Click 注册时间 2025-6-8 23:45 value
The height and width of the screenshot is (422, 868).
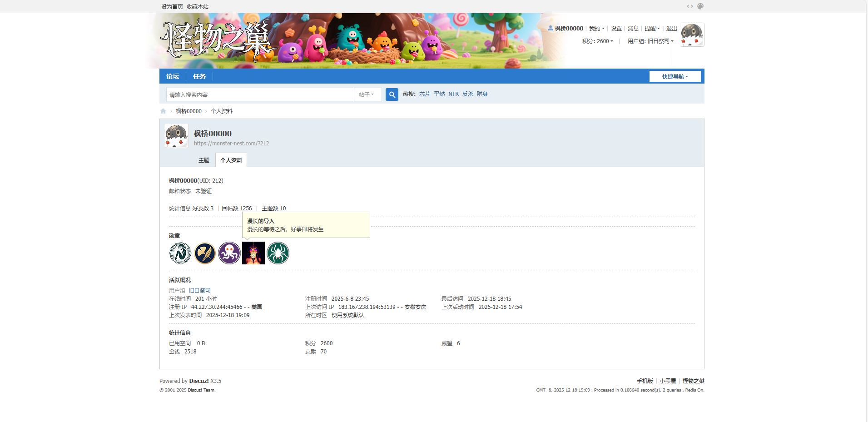tap(350, 299)
